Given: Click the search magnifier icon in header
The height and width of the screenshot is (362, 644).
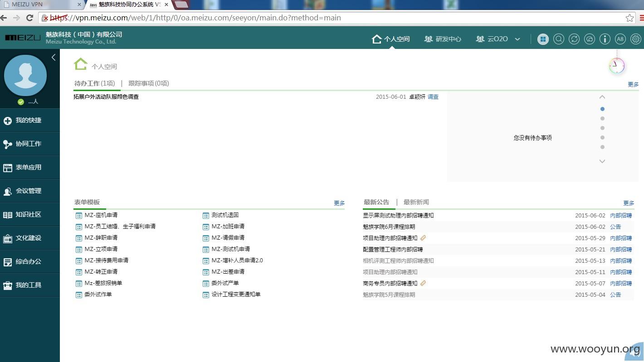Looking at the screenshot, I should (559, 39).
